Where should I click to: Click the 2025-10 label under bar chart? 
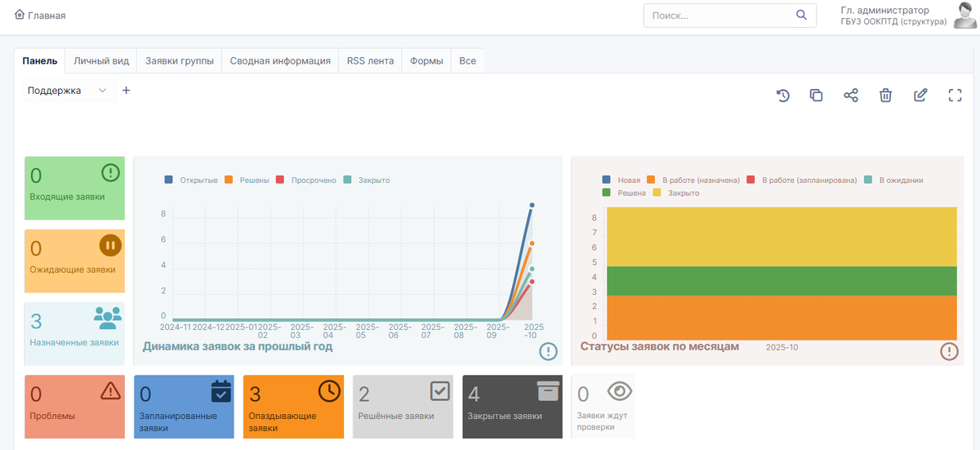coord(782,347)
